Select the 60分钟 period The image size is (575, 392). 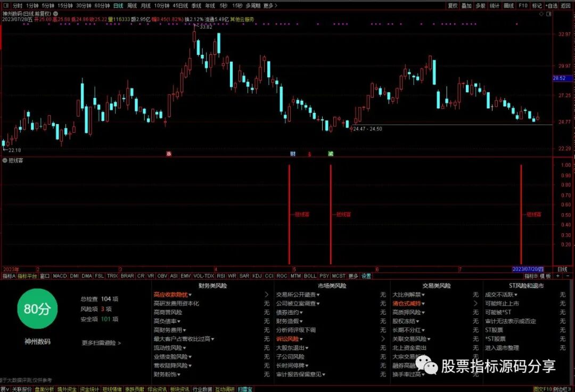(102, 5)
